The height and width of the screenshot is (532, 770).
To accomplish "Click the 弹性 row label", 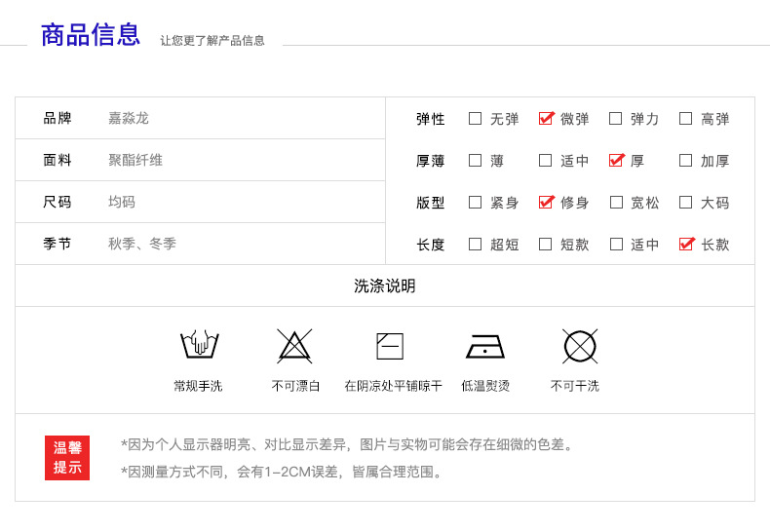I will tap(431, 119).
